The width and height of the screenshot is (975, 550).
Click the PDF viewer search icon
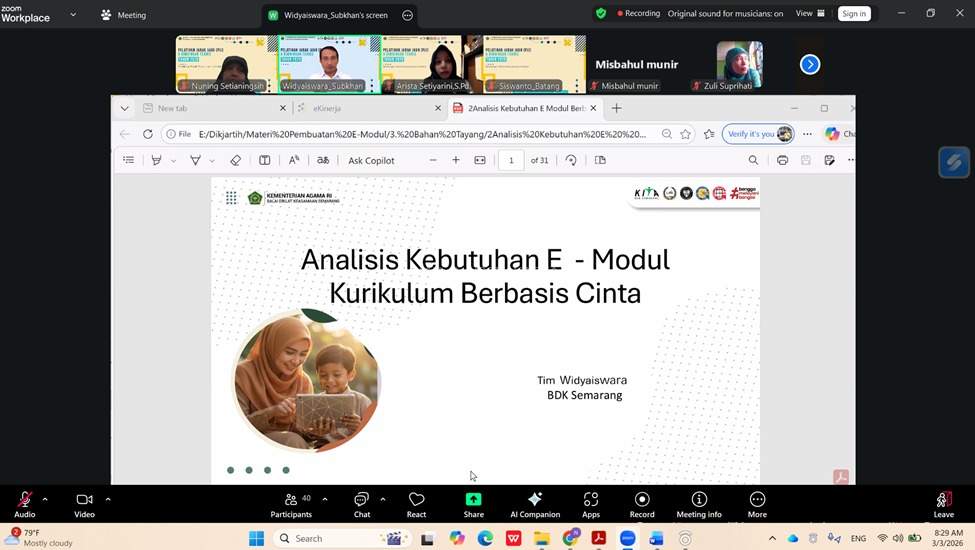coord(754,160)
